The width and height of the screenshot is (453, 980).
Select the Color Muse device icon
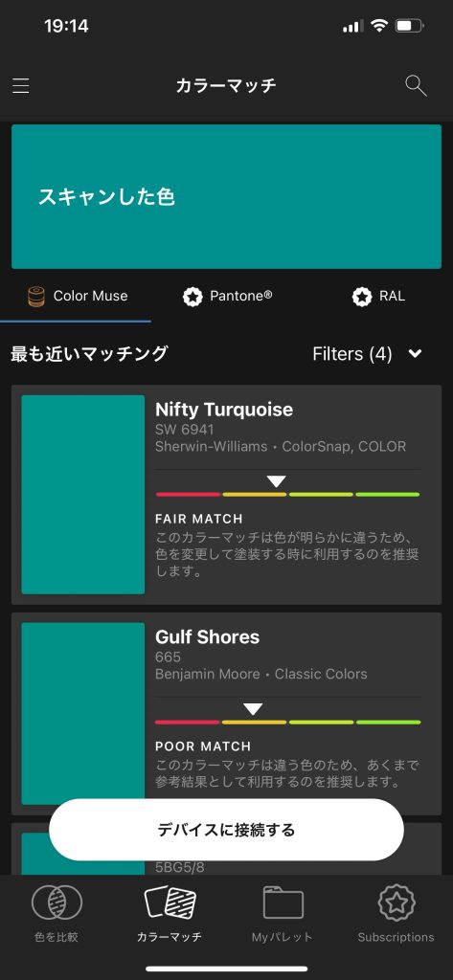click(37, 297)
